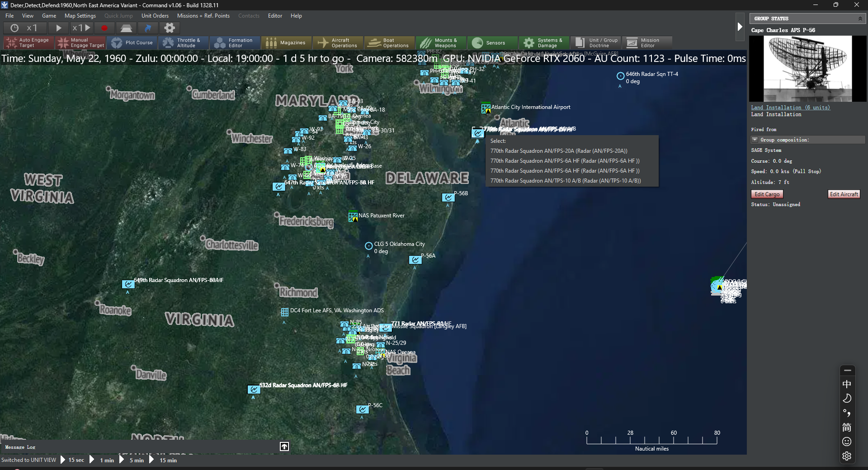
Task: Open Aircraft Operations
Action: tap(338, 42)
